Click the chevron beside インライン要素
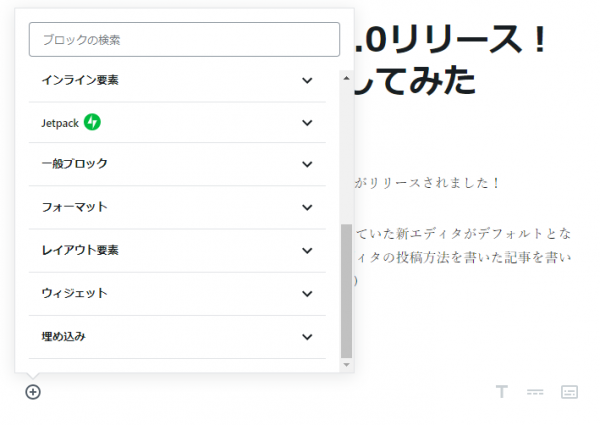The width and height of the screenshot is (600, 425). coord(307,80)
